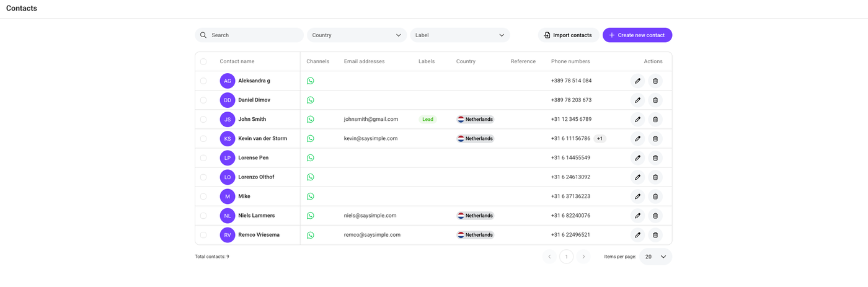Image resolution: width=868 pixels, height=287 pixels.
Task: Delete Kevin van der Storm with trash icon
Action: pos(655,139)
